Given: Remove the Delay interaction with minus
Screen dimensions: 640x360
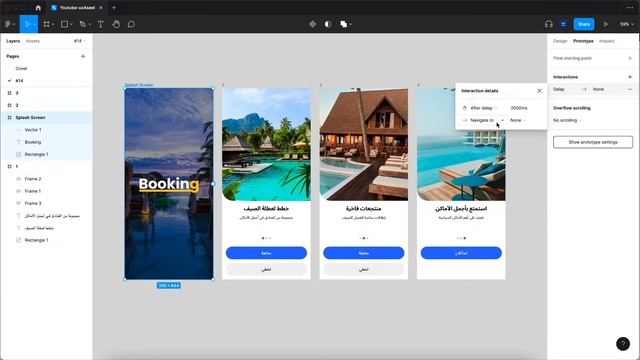Looking at the screenshot, I should [x=630, y=89].
